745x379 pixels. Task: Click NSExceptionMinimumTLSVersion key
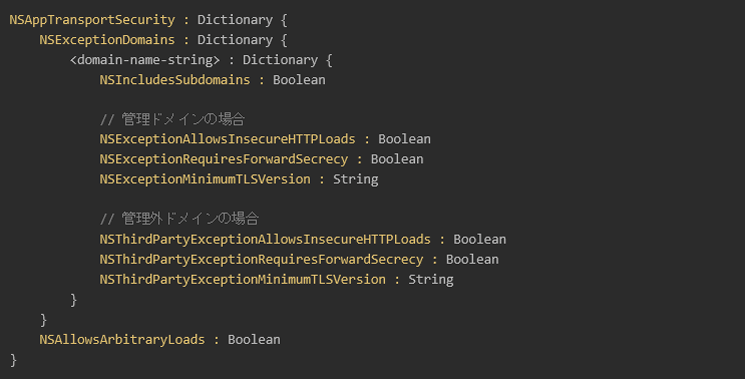(x=205, y=179)
